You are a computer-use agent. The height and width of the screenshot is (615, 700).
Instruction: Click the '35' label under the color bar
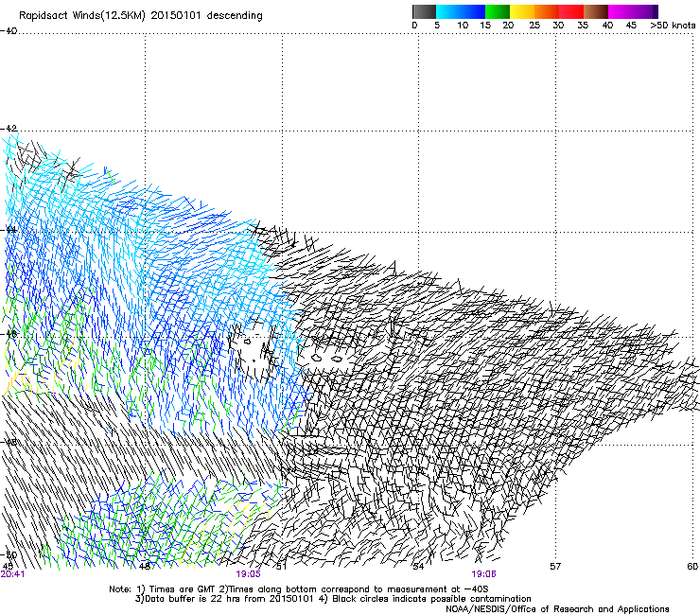tap(583, 26)
